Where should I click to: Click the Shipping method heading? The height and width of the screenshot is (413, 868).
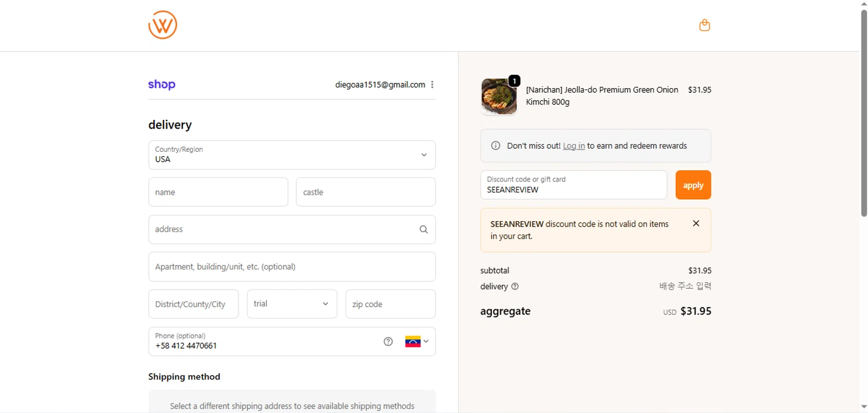click(184, 377)
